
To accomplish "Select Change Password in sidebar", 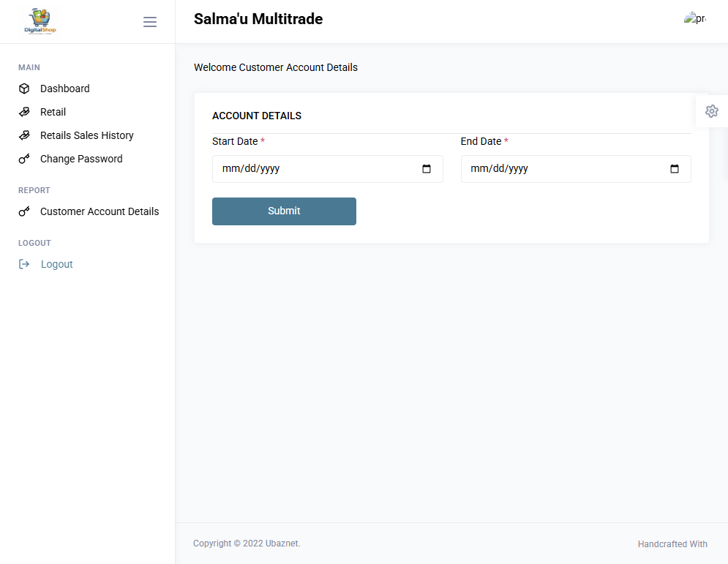I will tap(81, 159).
